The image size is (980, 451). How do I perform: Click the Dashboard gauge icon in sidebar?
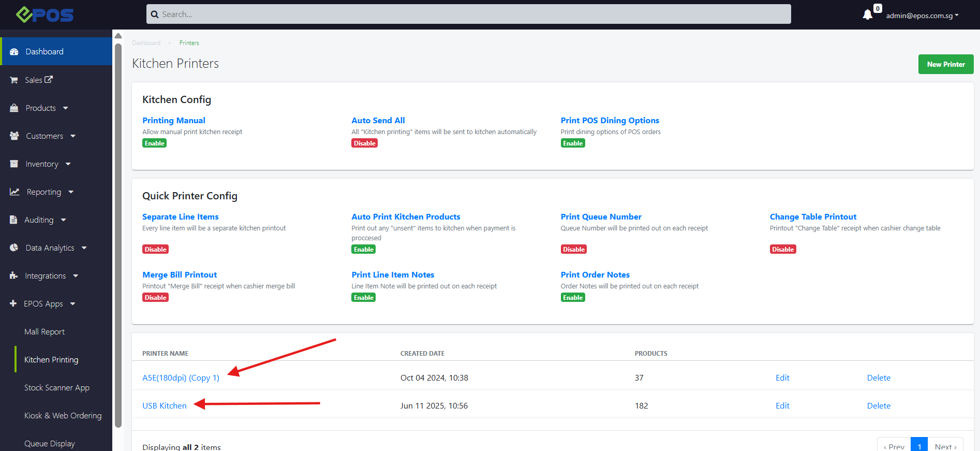14,52
